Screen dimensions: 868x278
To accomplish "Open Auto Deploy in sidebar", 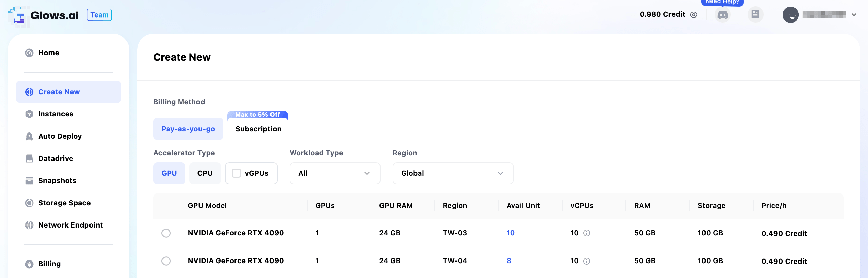I will pos(68,136).
